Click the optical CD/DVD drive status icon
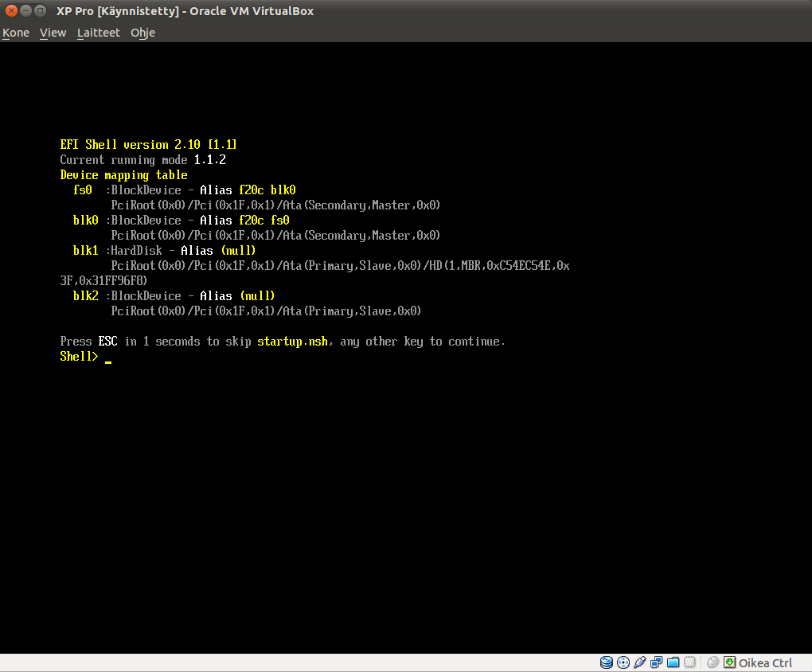 click(x=623, y=662)
